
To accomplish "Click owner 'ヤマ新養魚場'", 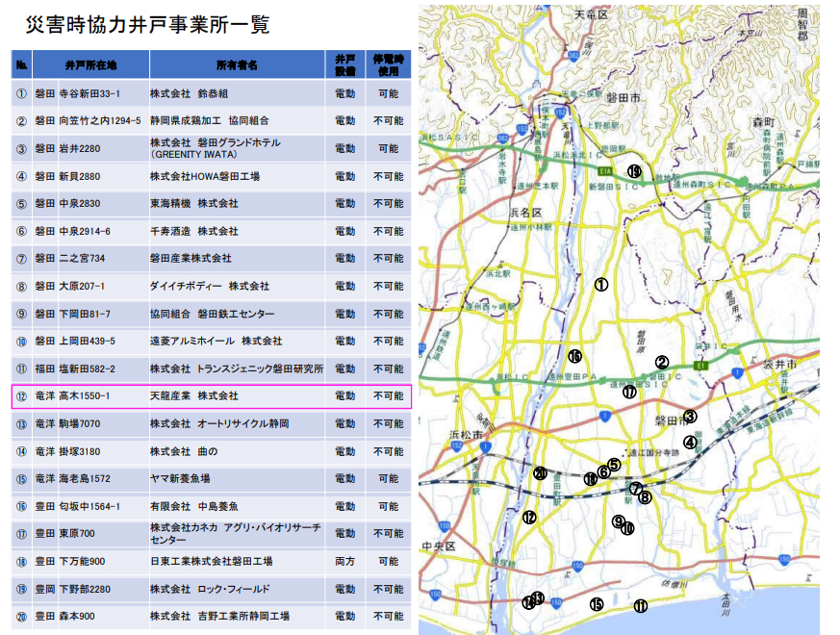I will tap(180, 478).
